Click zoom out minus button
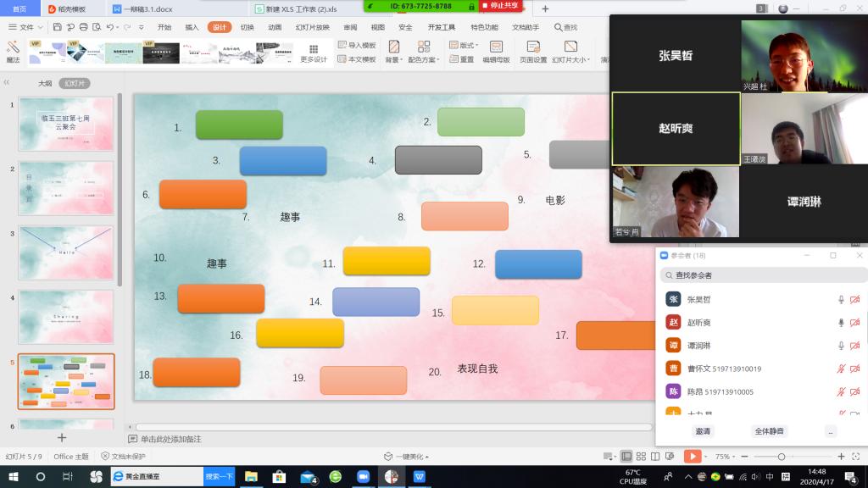The image size is (868, 488). click(744, 457)
